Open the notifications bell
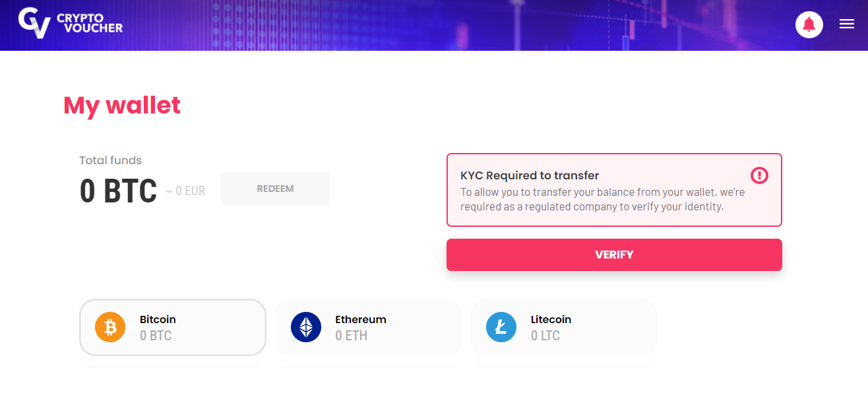 click(809, 25)
